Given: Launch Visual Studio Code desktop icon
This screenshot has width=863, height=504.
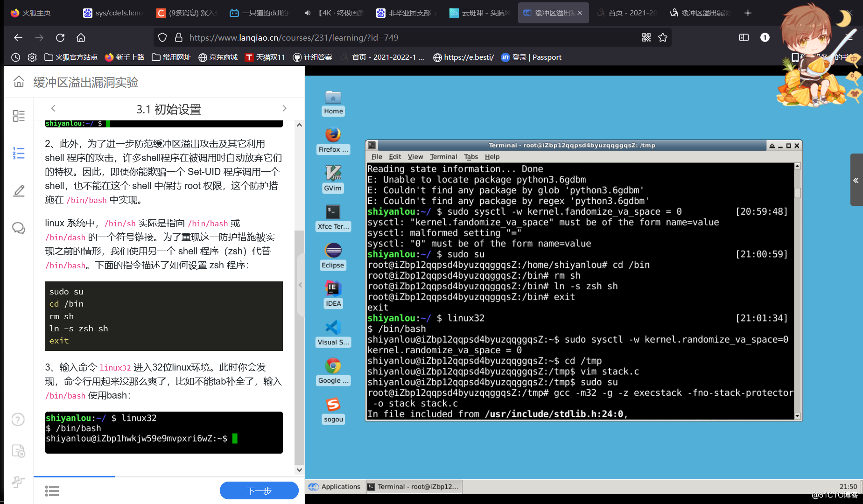Looking at the screenshot, I should [x=333, y=334].
